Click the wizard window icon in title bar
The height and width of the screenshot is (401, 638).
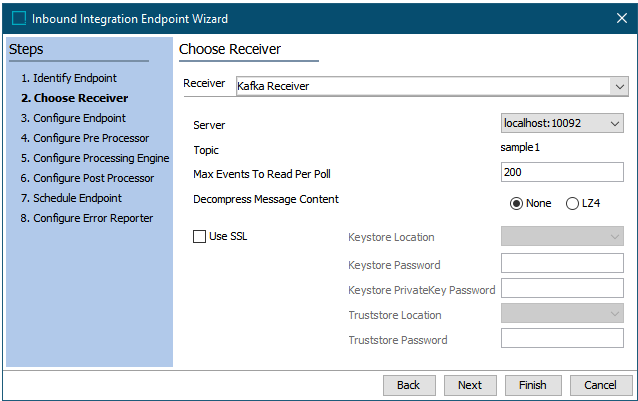tap(19, 18)
